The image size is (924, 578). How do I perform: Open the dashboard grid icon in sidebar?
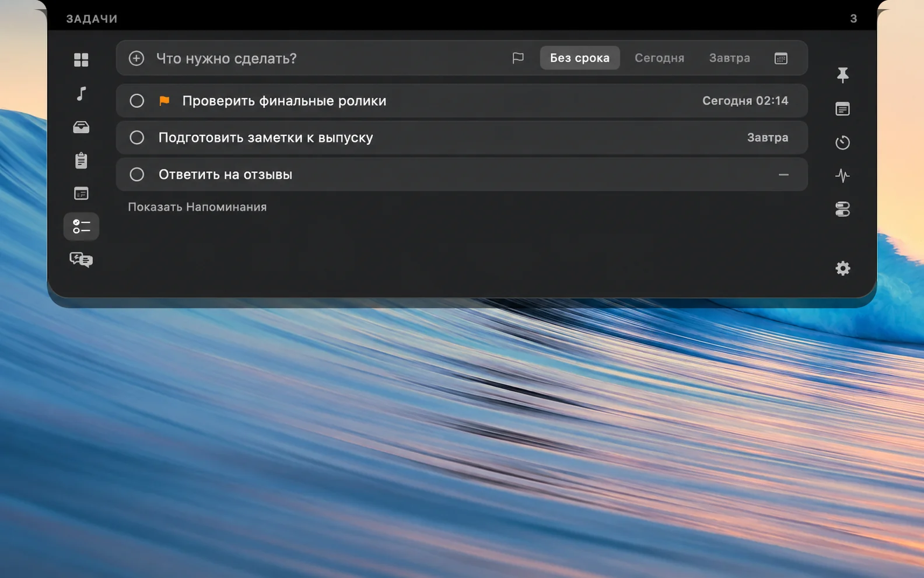81,60
